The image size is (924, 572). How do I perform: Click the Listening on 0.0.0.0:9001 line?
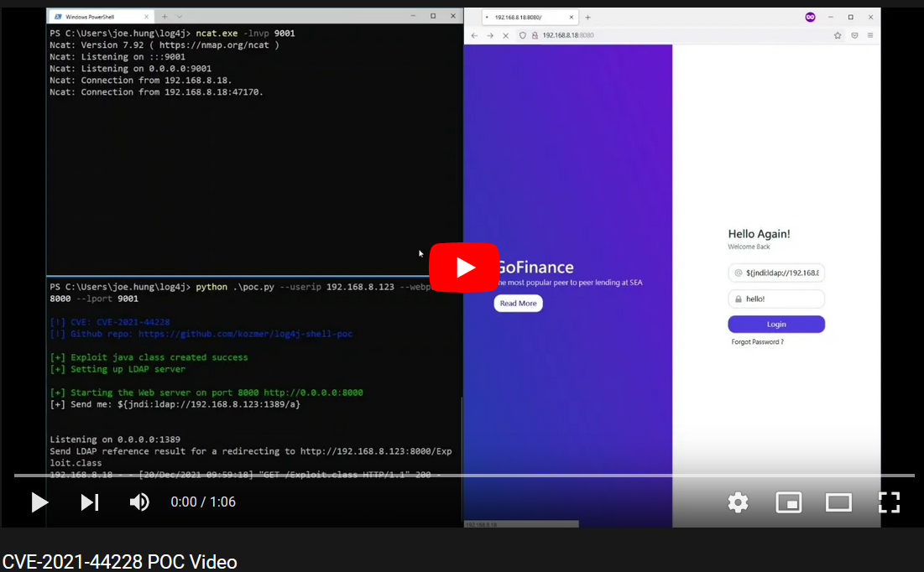coord(130,69)
